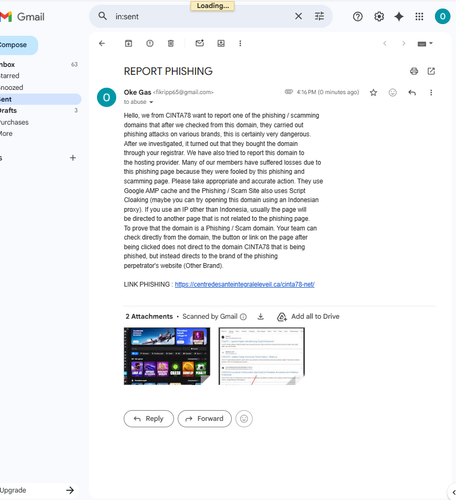Open the toolbar More options menu
The height and width of the screenshot is (500, 456).
point(240,43)
